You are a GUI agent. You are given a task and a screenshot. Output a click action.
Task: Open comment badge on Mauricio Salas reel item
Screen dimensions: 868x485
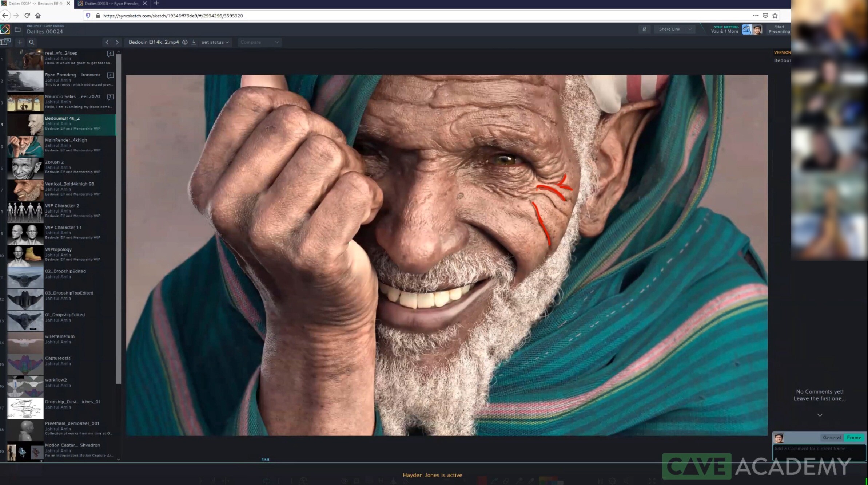[110, 97]
